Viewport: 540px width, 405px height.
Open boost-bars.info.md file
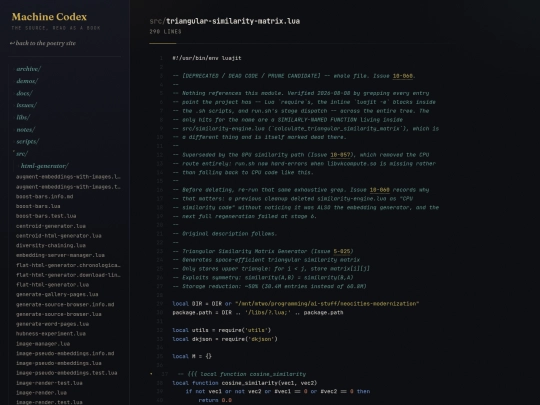tap(44, 196)
